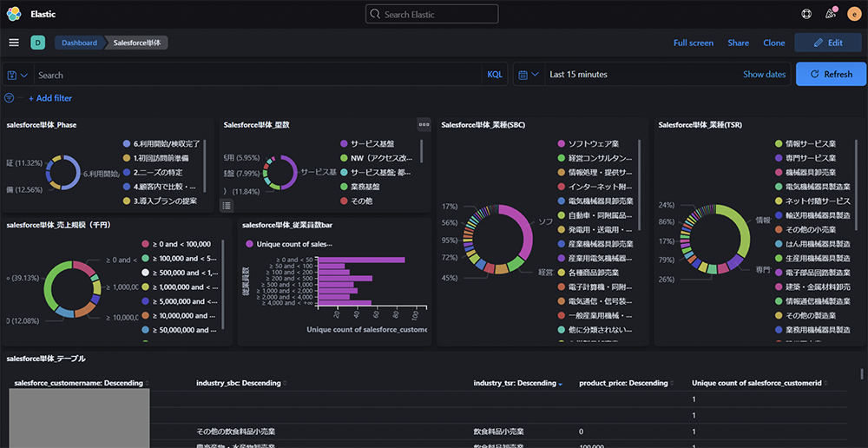Click legend swatch for サービス基盤

[344, 143]
